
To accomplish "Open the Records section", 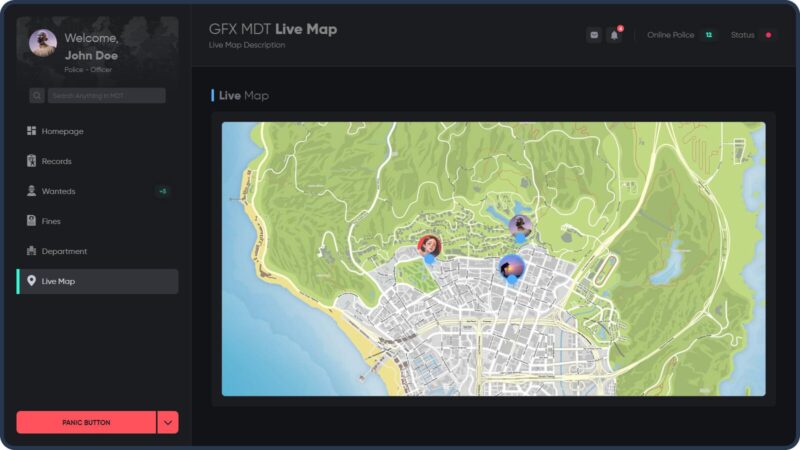I will click(97, 161).
